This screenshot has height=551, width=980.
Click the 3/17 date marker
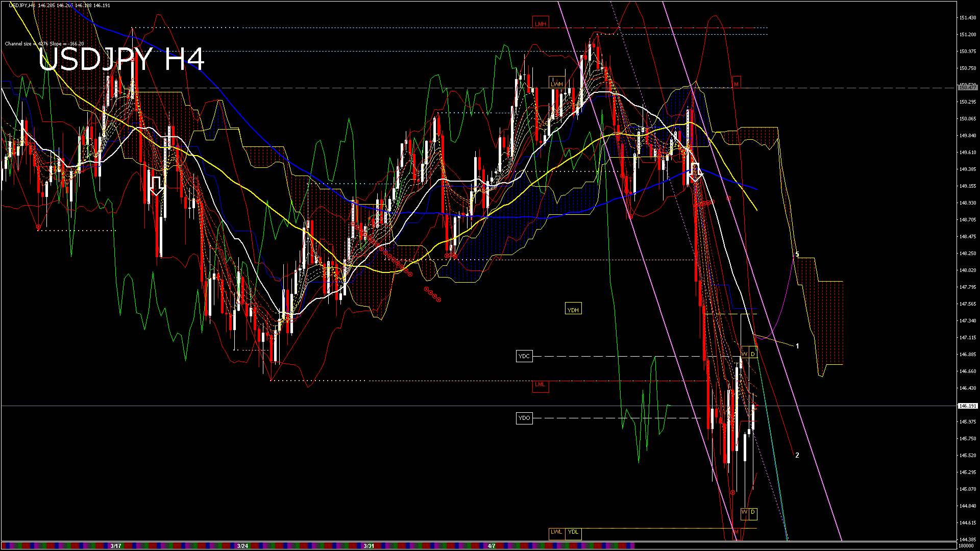pos(116,546)
